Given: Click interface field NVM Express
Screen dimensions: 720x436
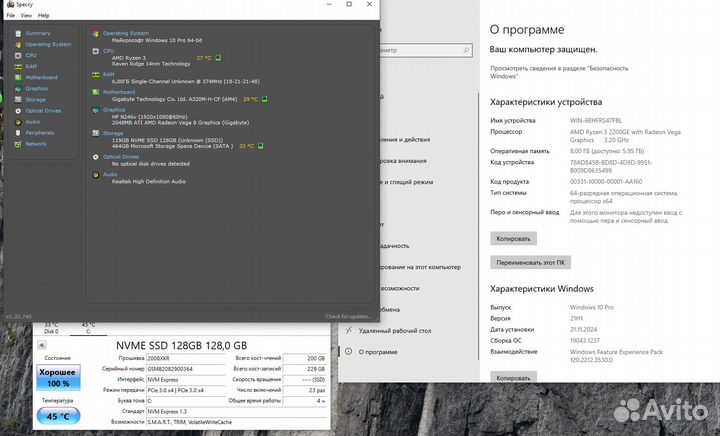Looking at the screenshot, I should 186,380.
